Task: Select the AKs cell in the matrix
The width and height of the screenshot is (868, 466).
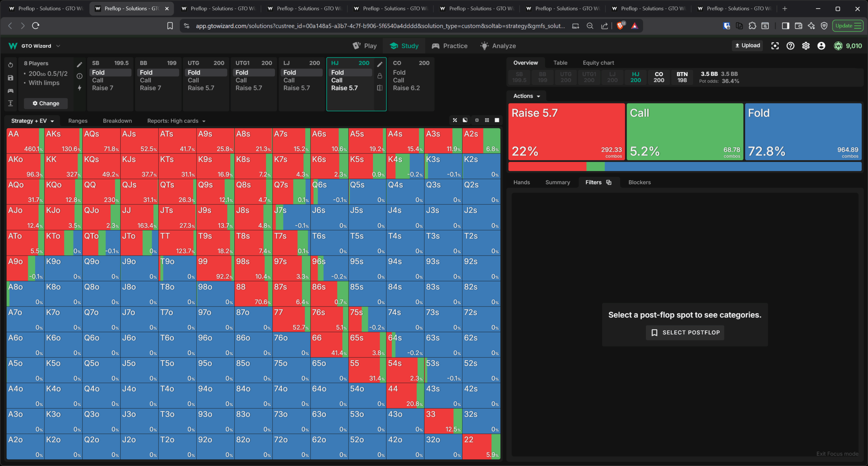Action: [x=63, y=141]
